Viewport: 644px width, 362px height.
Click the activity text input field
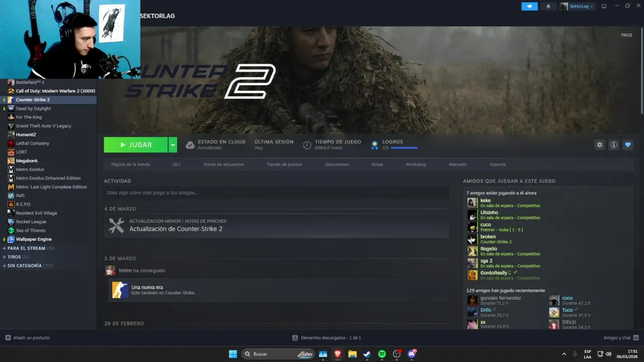[x=276, y=193]
